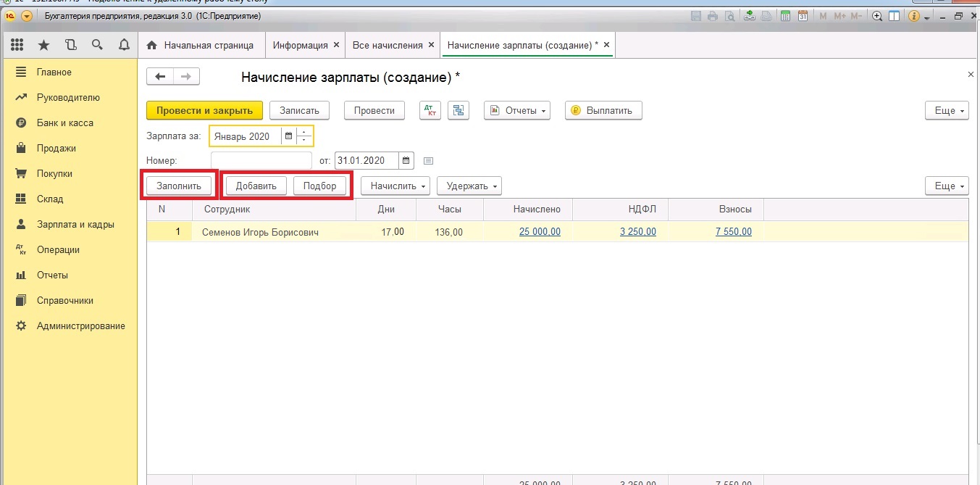Viewport: 980px width, 485px height.
Task: Show Дт/Кт postings for document
Action: click(430, 110)
